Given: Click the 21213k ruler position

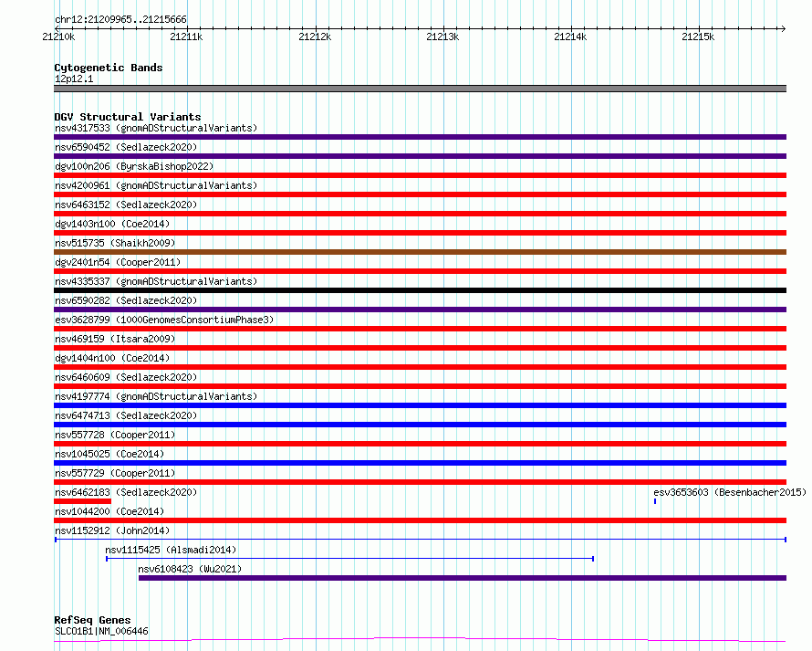Looking at the screenshot, I should click(442, 37).
